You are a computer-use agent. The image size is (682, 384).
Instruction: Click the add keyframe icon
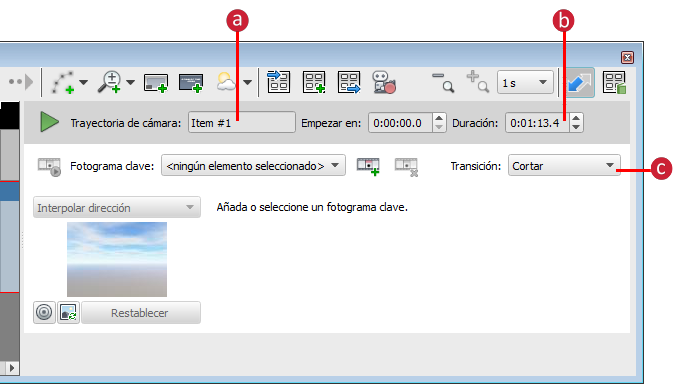tap(368, 167)
